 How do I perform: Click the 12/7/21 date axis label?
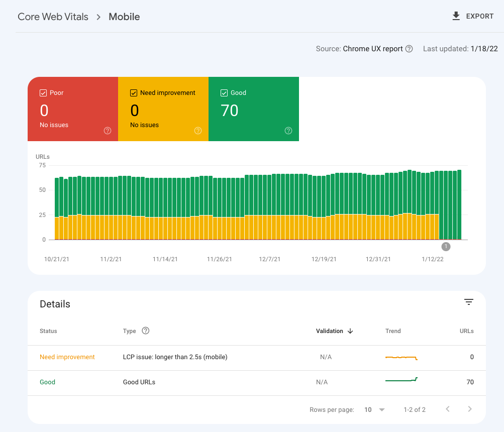pyautogui.click(x=270, y=259)
